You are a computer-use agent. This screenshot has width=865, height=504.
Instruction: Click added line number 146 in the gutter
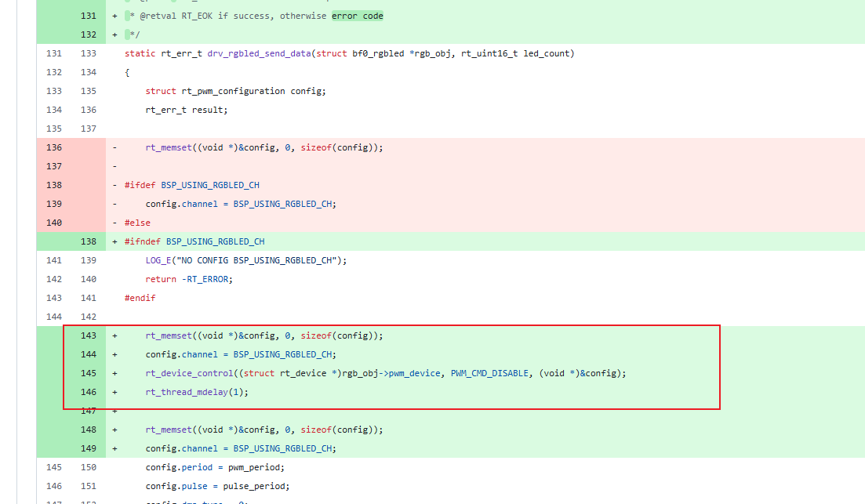89,392
